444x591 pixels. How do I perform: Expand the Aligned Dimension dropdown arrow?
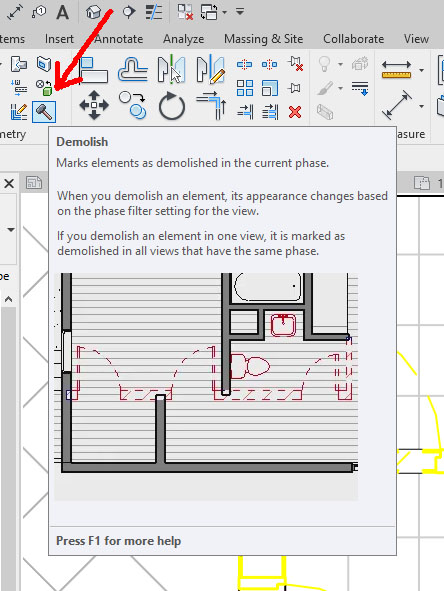coord(421,106)
